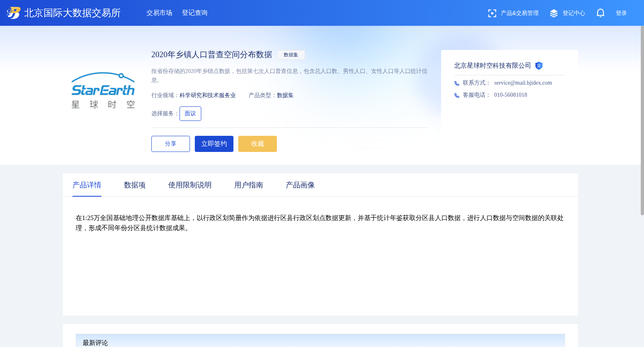Click the Beijing Data Exchange logo icon
644x347 pixels.
pyautogui.click(x=13, y=13)
